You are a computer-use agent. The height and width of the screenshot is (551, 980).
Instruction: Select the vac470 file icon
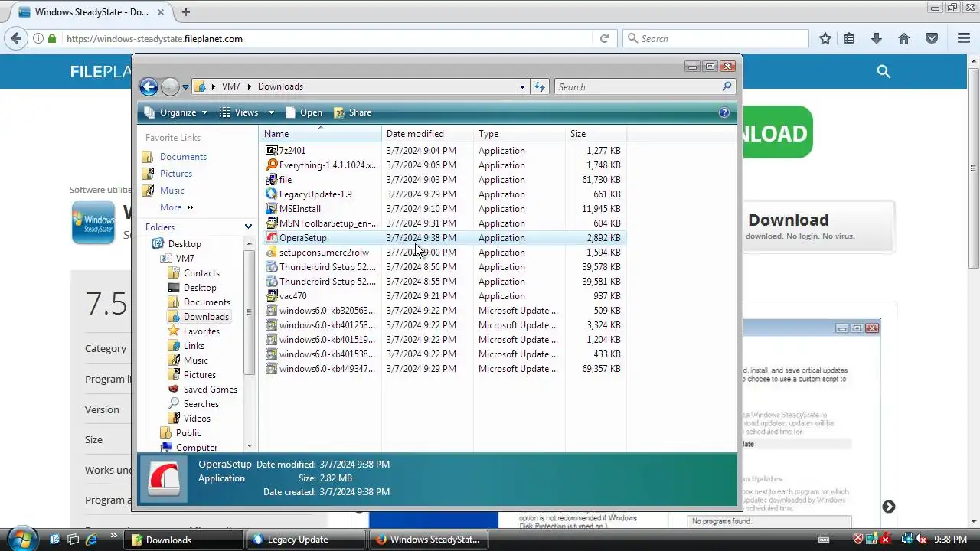point(272,296)
